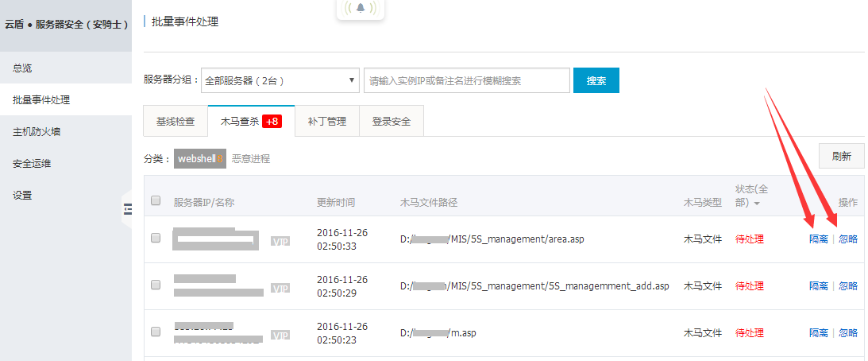This screenshot has height=361, width=868.
Task: Focus the instance IP search input field
Action: click(466, 80)
